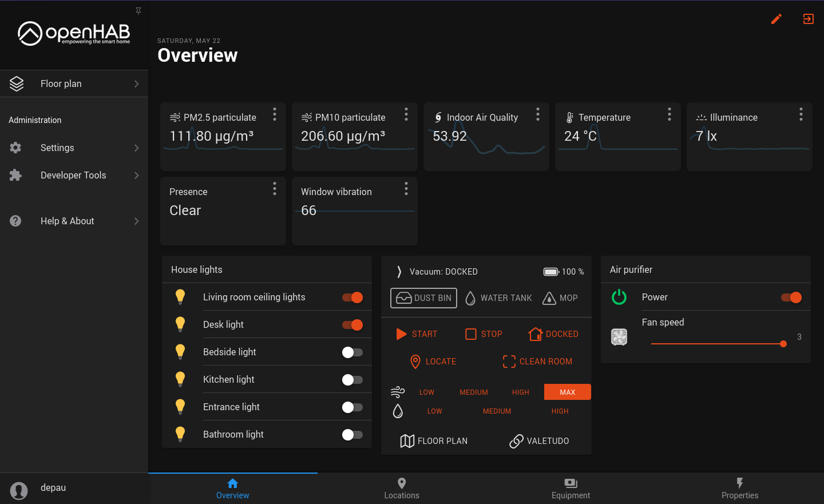Switch to the Locations tab
This screenshot has width=824, height=504.
pyautogui.click(x=402, y=489)
